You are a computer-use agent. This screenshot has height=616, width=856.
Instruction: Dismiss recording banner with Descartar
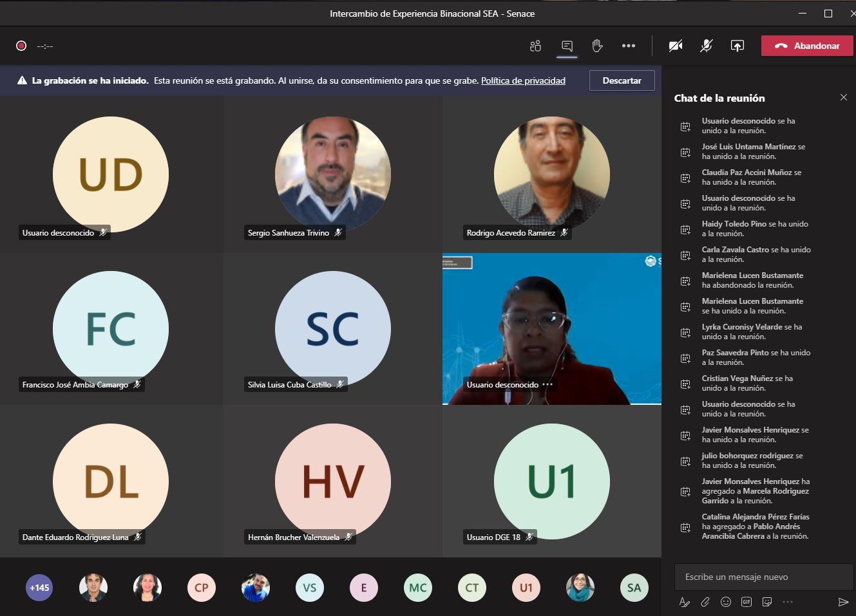pos(622,80)
